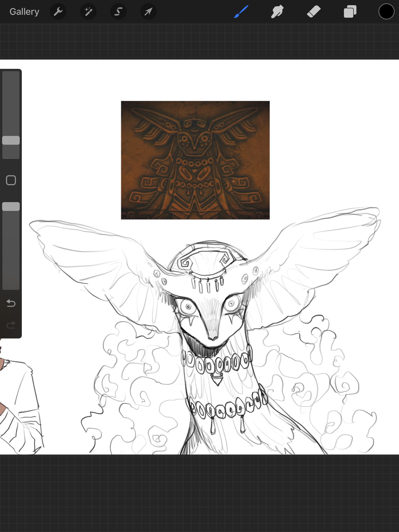Activate the Selection tool
This screenshot has width=399, height=532.
pos(118,12)
